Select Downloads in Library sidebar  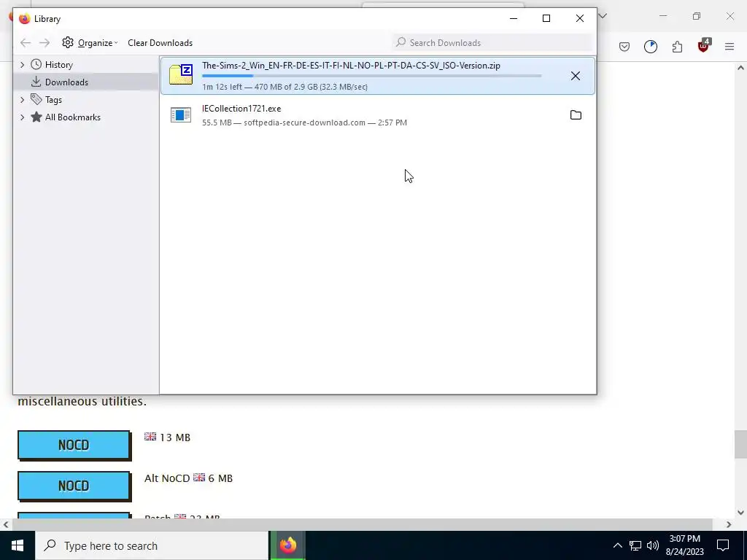[x=66, y=82]
